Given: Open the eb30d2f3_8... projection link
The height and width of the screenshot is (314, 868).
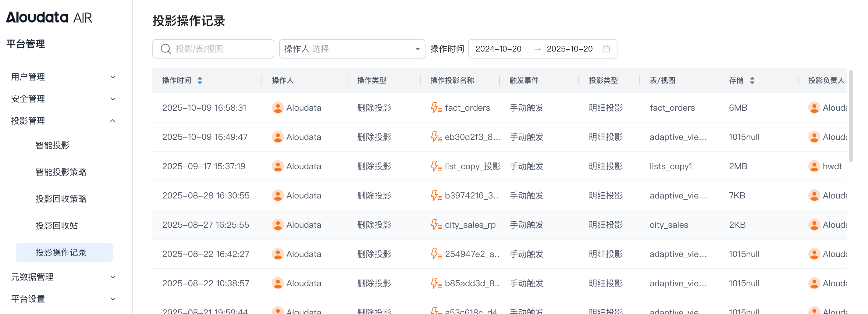Looking at the screenshot, I should (472, 137).
